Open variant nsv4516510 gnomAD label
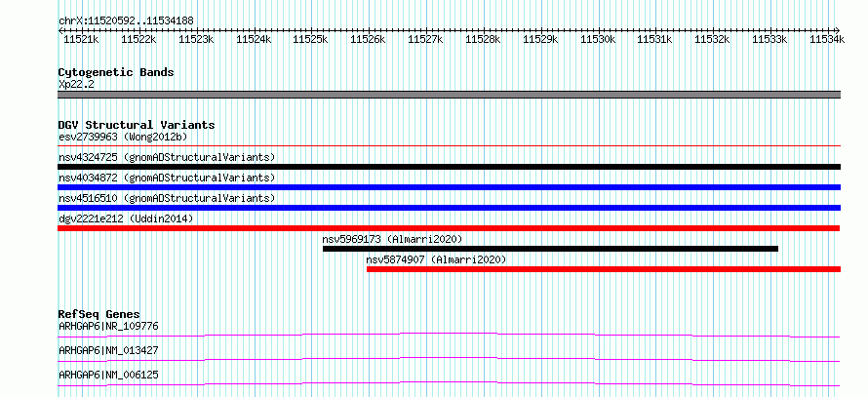Screen dimensions: 868x397 (167, 198)
